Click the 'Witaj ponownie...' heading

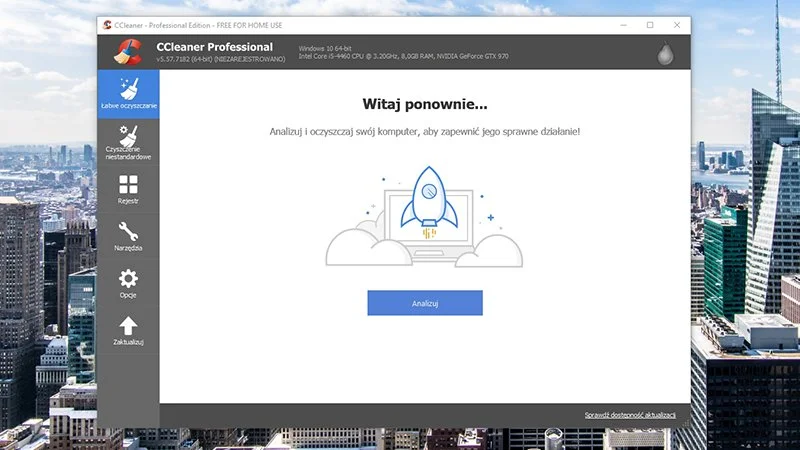pos(425,104)
